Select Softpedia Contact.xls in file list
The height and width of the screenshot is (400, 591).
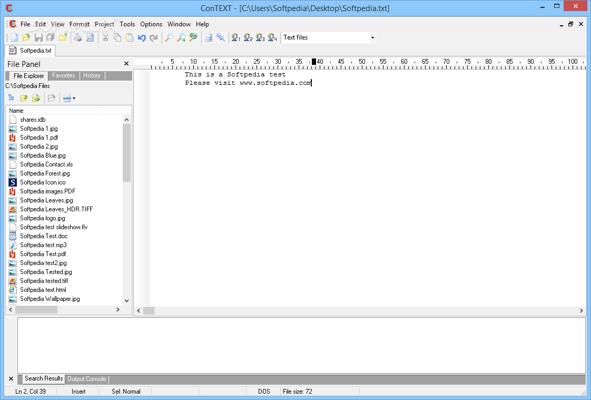click(46, 164)
